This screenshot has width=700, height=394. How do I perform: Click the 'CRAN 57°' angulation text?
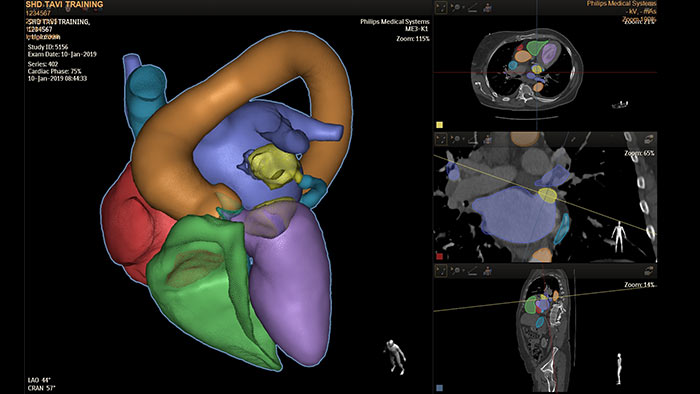point(42,388)
